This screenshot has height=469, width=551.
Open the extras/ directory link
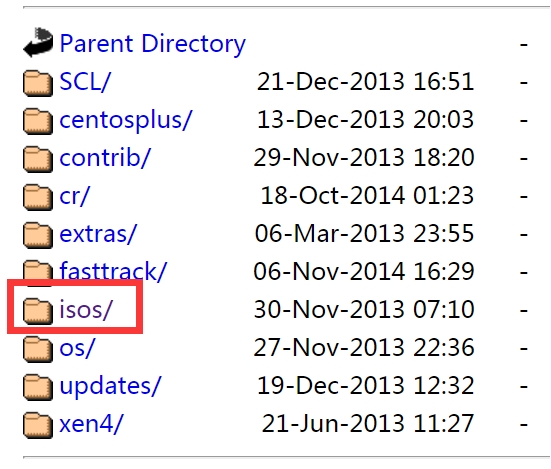coord(98,234)
